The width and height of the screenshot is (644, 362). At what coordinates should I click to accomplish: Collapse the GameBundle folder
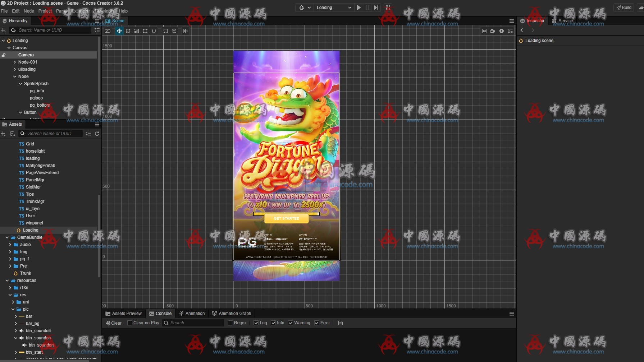tap(7, 237)
